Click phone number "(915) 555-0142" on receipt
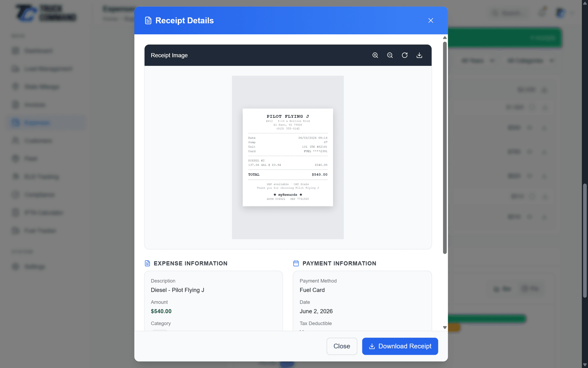588x368 pixels. (x=288, y=129)
